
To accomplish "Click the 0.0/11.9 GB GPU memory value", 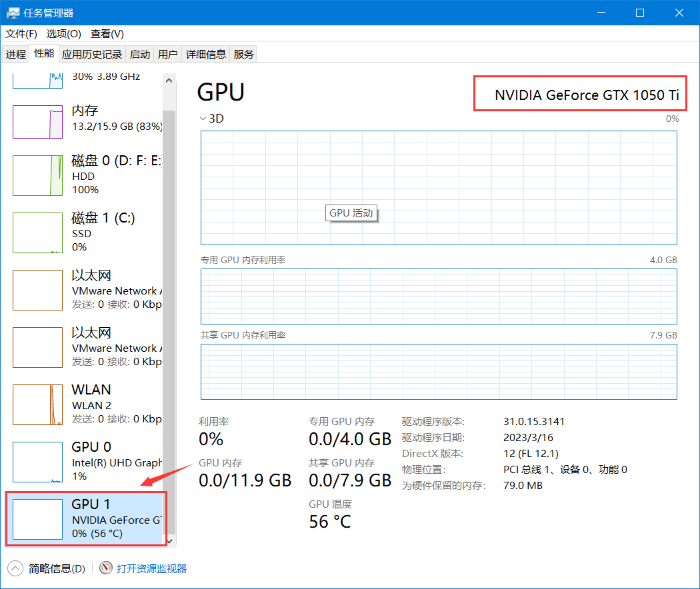I will coord(245,480).
